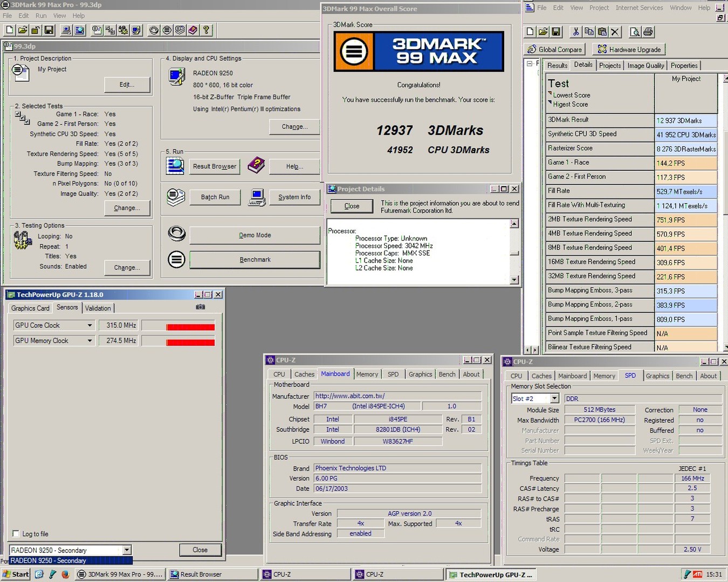Viewport: 728px width, 582px height.
Task: Click Cut scissors icon in Result Browser toolbar
Action: pos(576,32)
